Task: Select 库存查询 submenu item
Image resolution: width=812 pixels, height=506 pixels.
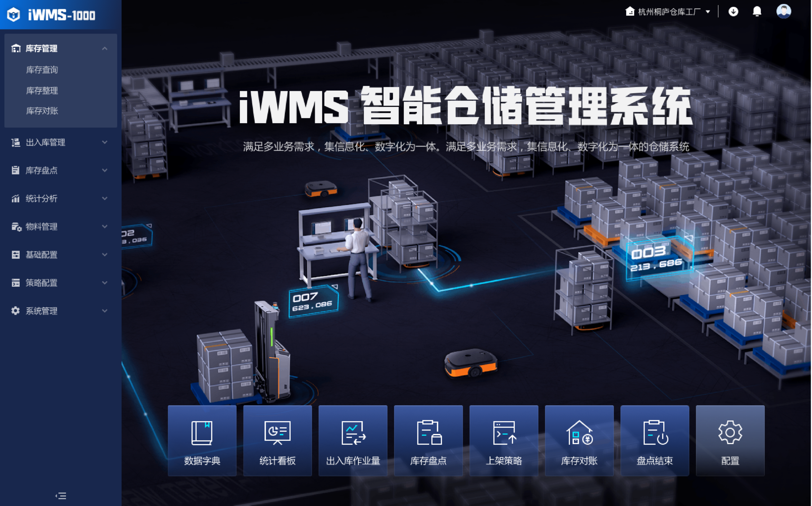Action: coord(42,70)
